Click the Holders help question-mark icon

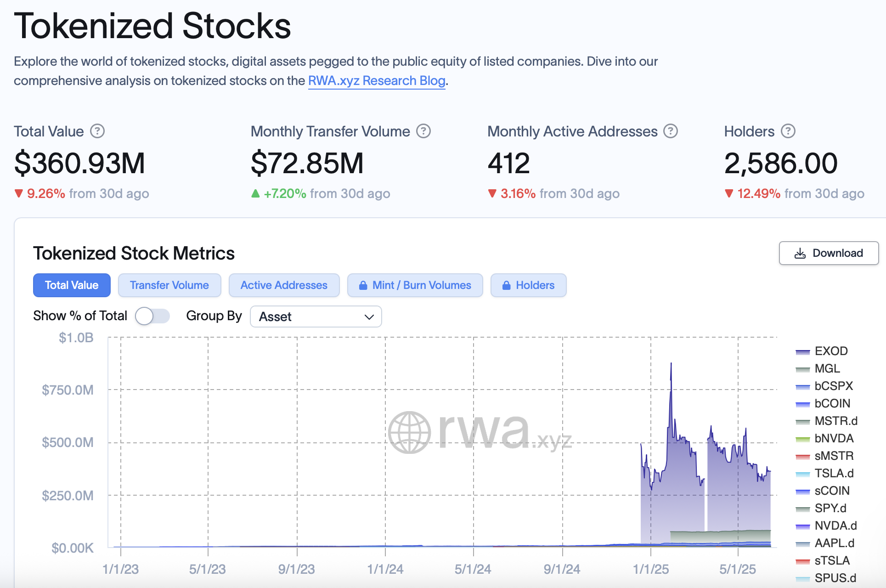tap(788, 131)
